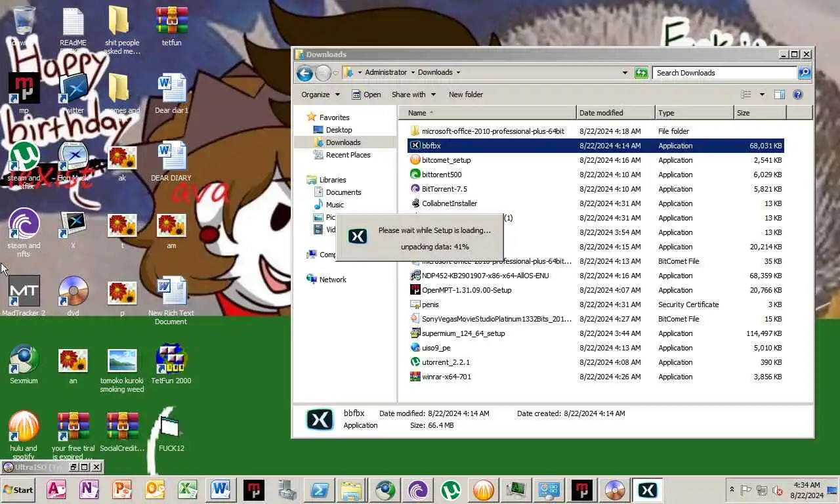
Task: Select the NDP452-KB2901907 installer icon
Action: 415,276
